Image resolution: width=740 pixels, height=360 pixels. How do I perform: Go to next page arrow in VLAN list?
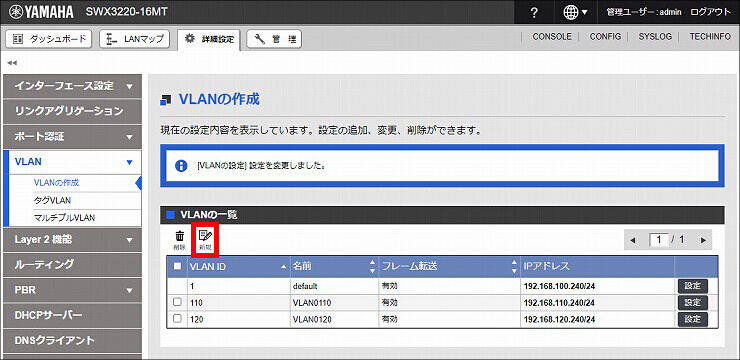pyautogui.click(x=703, y=240)
